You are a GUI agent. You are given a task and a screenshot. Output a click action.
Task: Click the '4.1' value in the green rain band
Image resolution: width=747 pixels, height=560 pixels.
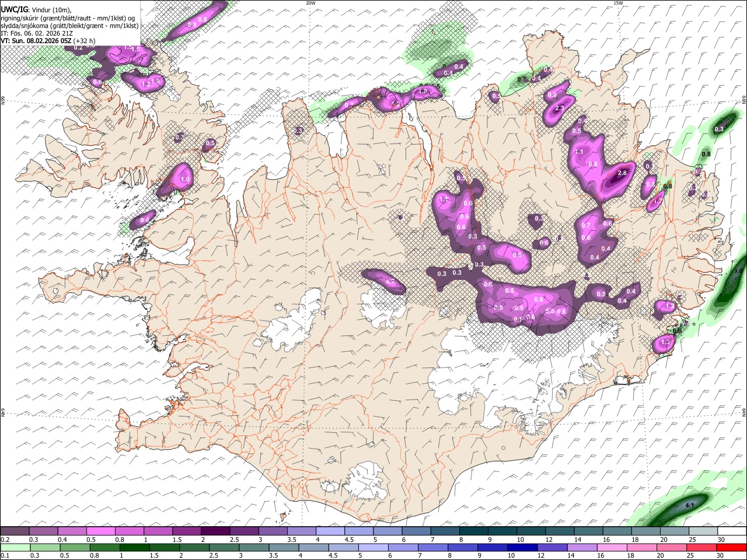click(689, 505)
